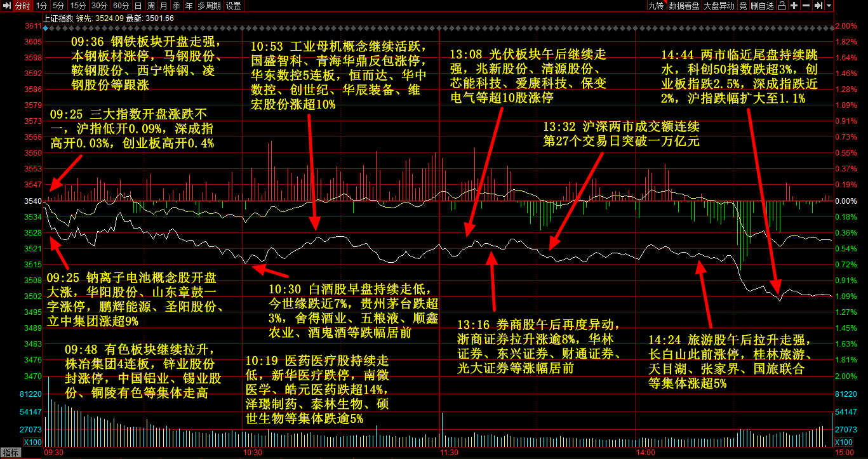Open the dropdown arrow at top-right toolbar
The height and width of the screenshot is (459, 868).
[829, 6]
